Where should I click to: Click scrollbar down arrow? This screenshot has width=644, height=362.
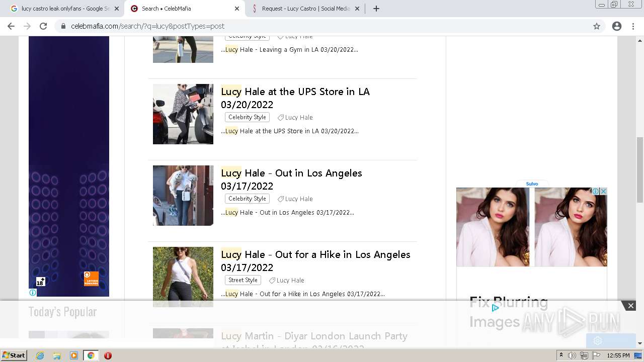[639, 343]
